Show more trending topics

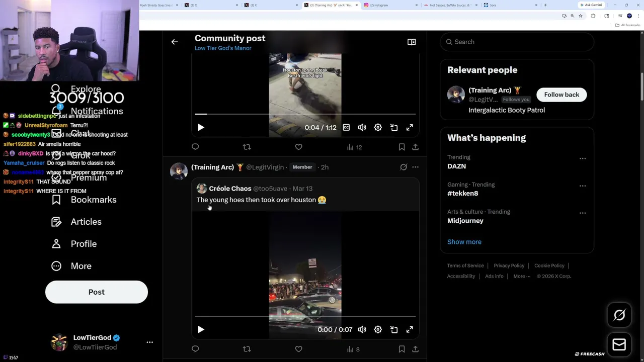(x=464, y=242)
